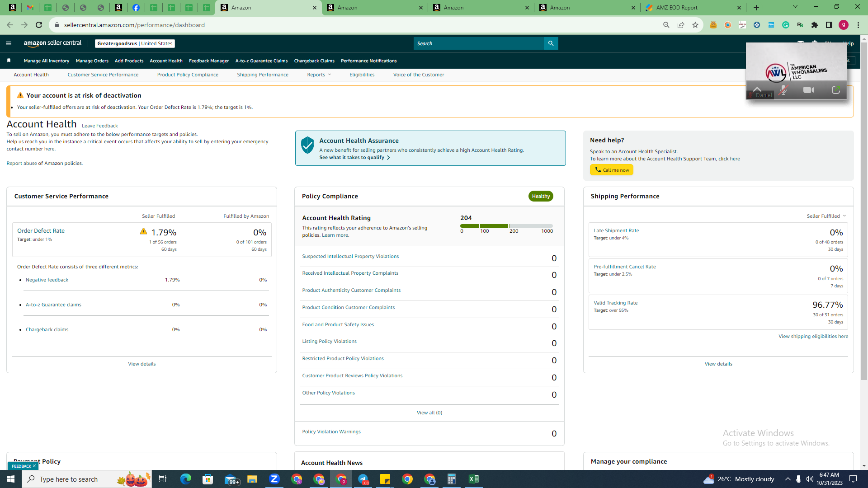Open the Product Policy Compliance tab
868x488 pixels.
coord(188,75)
